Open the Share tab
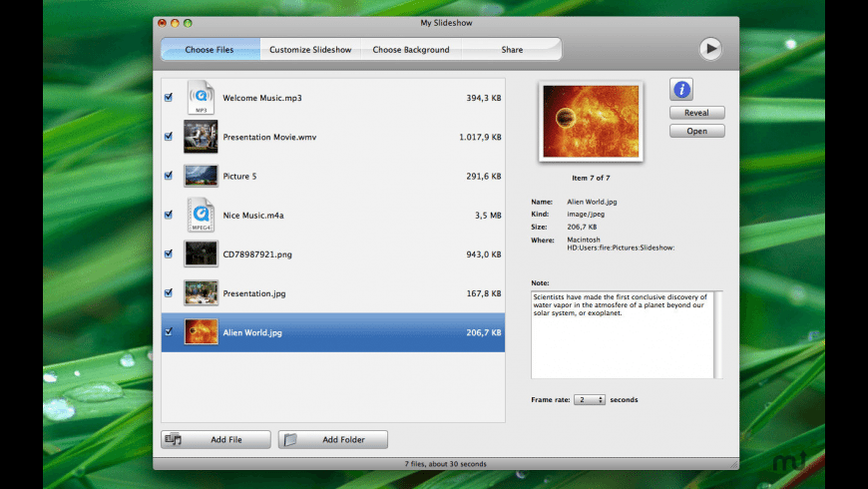868x489 pixels. [512, 49]
